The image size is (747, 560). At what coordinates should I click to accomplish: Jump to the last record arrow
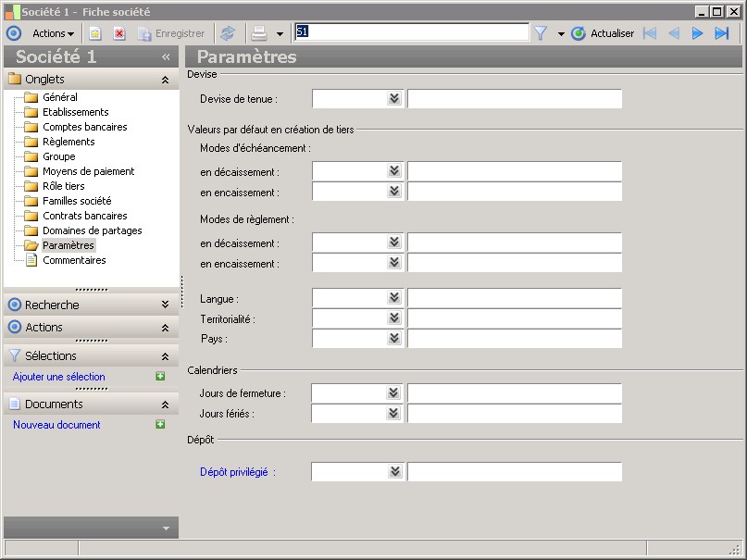coord(722,33)
